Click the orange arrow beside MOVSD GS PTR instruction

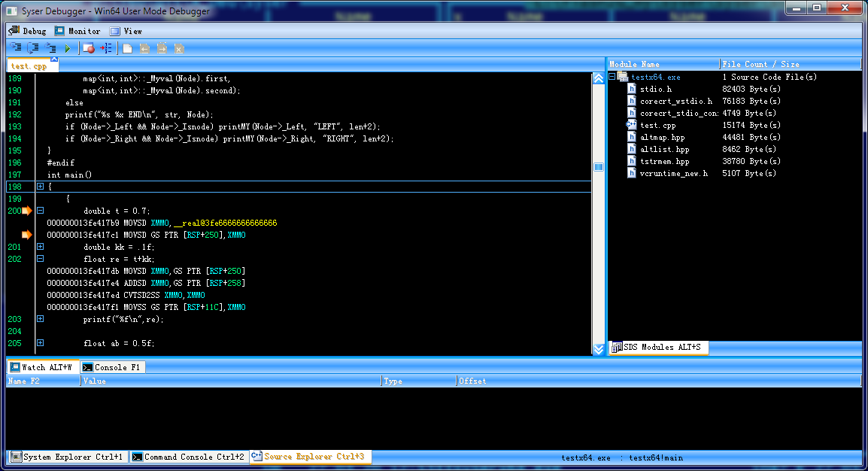26,235
